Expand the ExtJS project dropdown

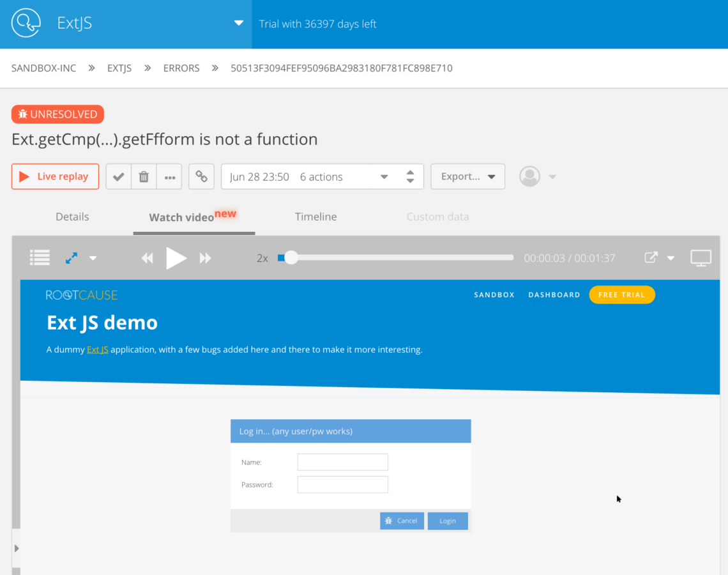tap(239, 24)
